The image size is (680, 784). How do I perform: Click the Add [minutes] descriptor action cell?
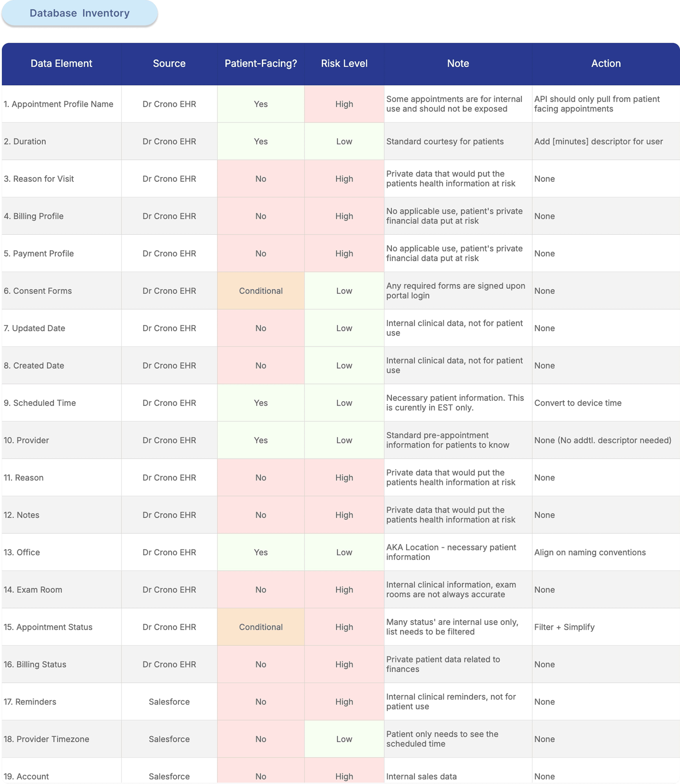[598, 141]
